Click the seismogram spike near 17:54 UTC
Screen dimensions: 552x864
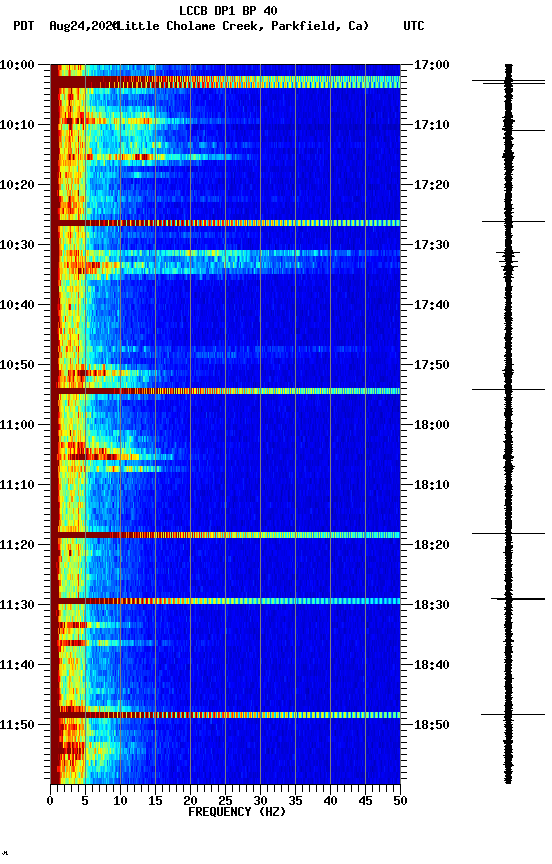[508, 390]
